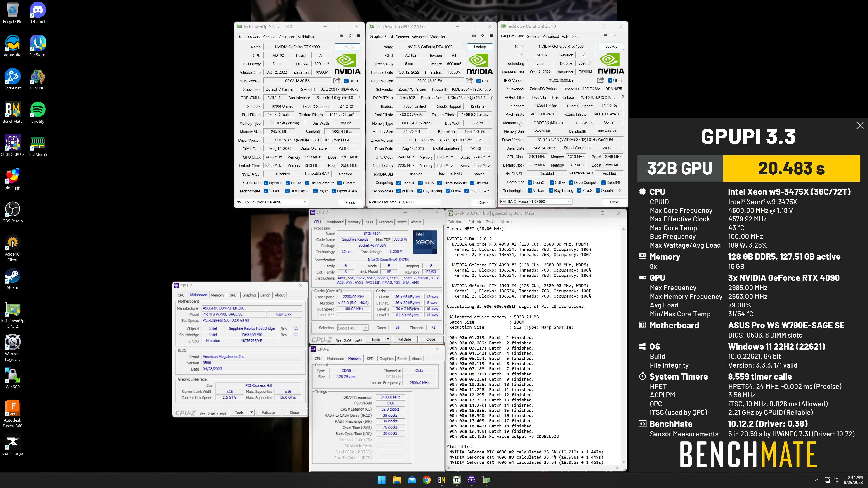This screenshot has width=868, height=488.
Task: Click Validate button in CPU-Z CPU window
Action: (404, 340)
